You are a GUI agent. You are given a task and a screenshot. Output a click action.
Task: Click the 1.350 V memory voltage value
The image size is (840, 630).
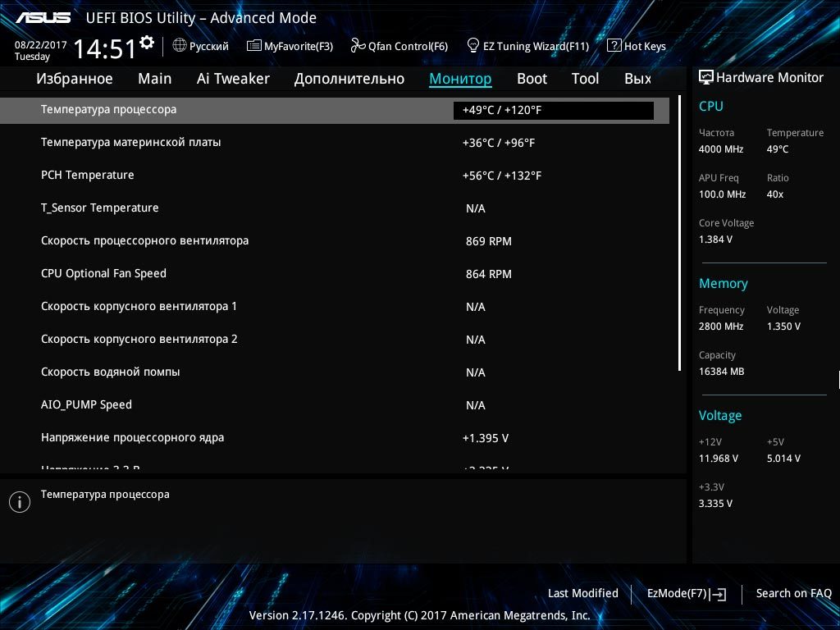[783, 326]
